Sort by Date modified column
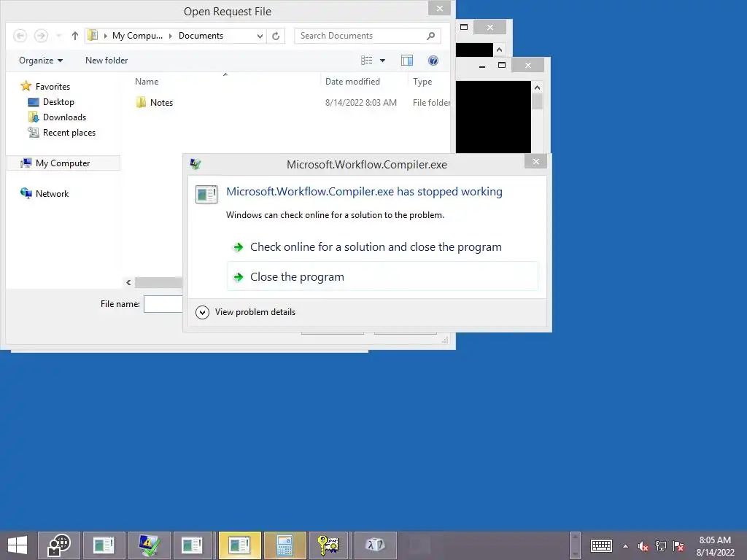The image size is (747, 560). coord(352,82)
